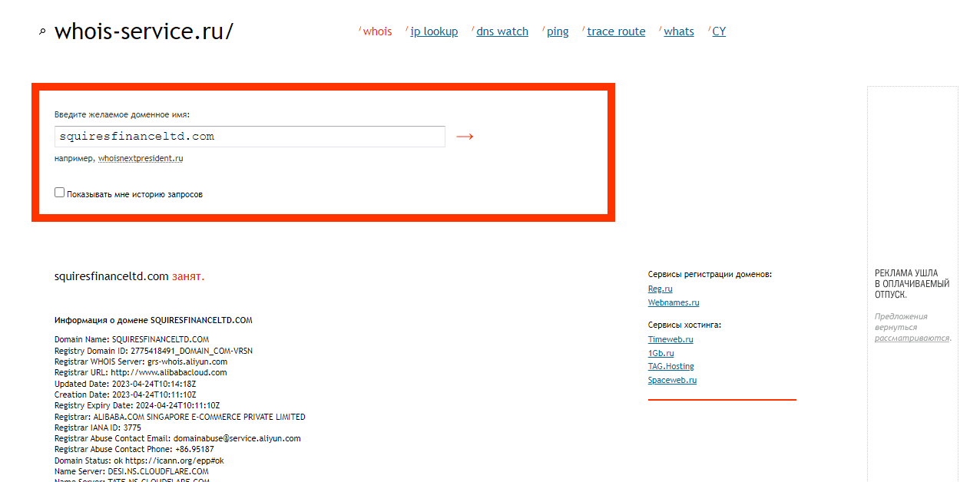The width and height of the screenshot is (980, 482).
Task: Open the dns watch tab
Action: pyautogui.click(x=502, y=31)
